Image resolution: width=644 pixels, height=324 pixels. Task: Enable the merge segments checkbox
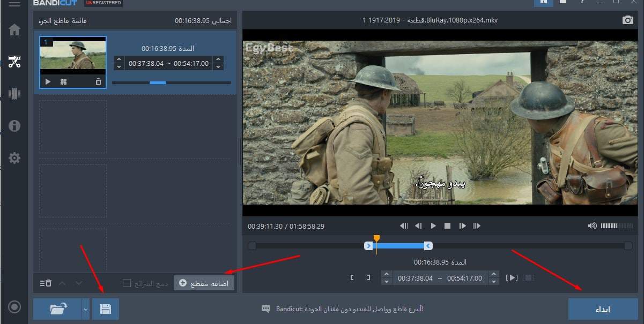coord(127,283)
